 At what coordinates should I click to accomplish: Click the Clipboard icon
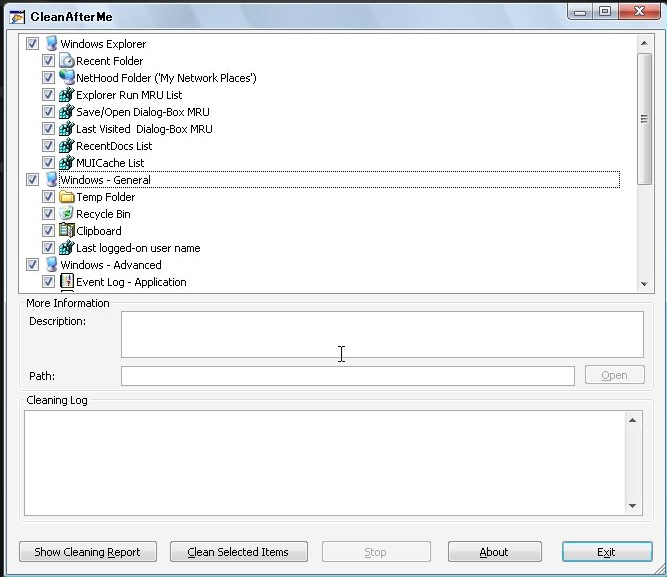(x=67, y=231)
